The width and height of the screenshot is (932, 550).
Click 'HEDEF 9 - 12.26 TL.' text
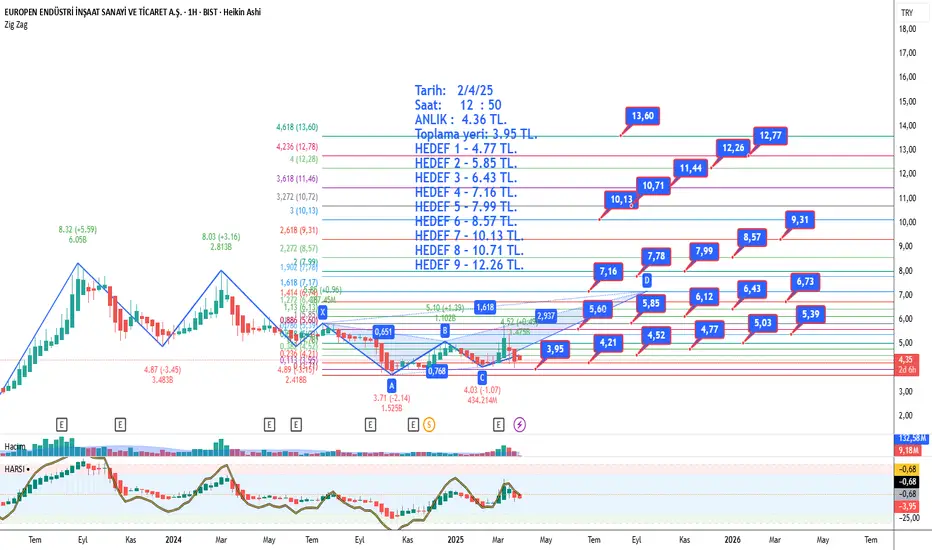coord(469,265)
